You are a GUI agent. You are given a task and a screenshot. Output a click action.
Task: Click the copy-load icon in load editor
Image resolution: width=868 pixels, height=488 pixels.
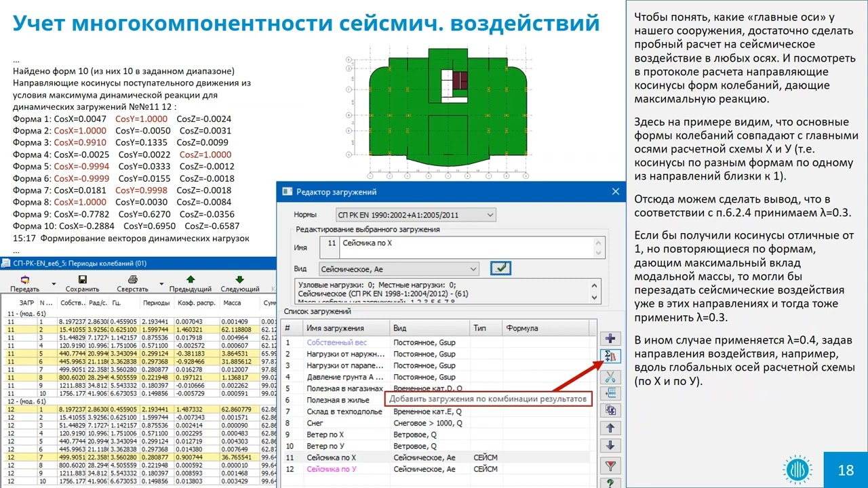pyautogui.click(x=611, y=410)
